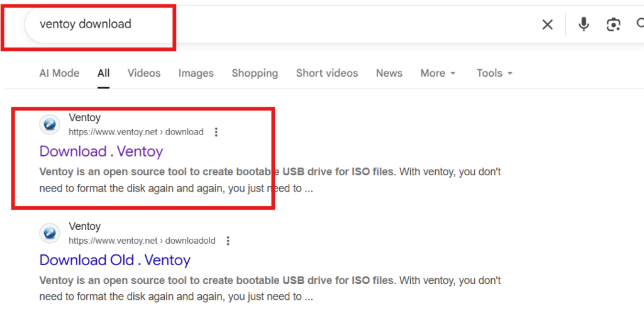Click the URL 'https://www.ventoy.net › download'
Image resolution: width=644 pixels, height=328 pixels.
coord(136,132)
